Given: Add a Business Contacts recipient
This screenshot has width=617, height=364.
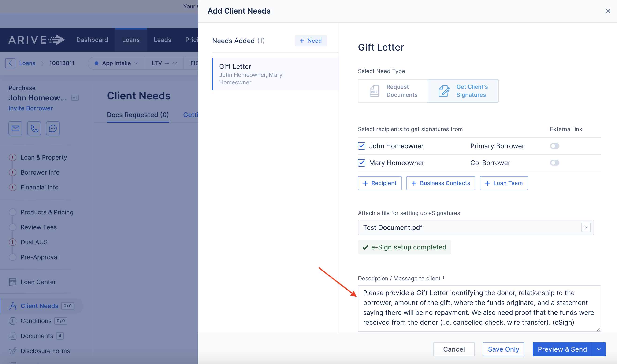Looking at the screenshot, I should 440,183.
